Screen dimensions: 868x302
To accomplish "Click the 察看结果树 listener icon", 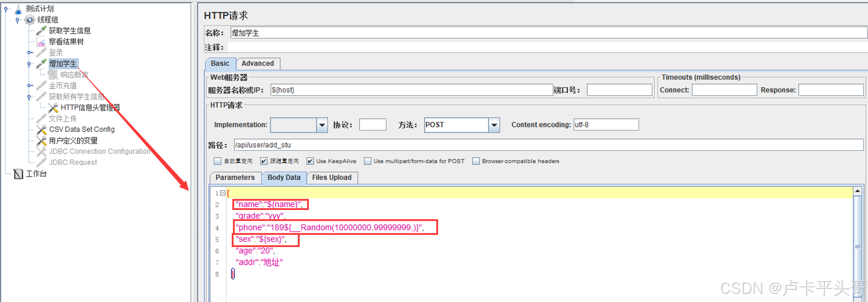I will (41, 42).
